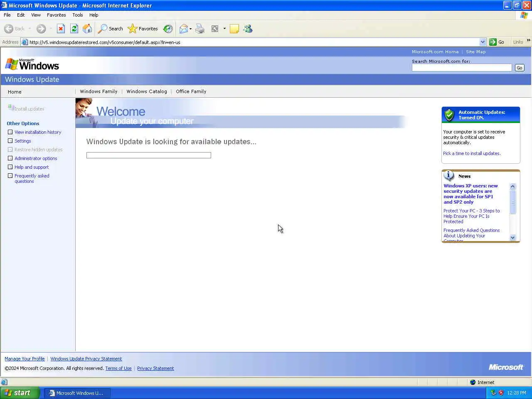
Task: Click the box icon beside Frequently asked questions
Action: coord(10,176)
